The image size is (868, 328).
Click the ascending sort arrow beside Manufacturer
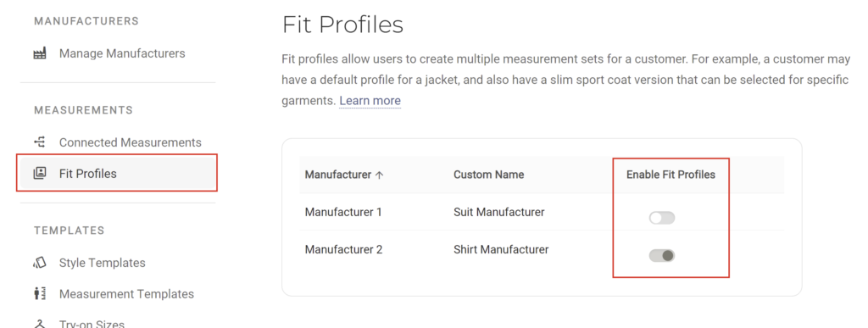(x=379, y=175)
